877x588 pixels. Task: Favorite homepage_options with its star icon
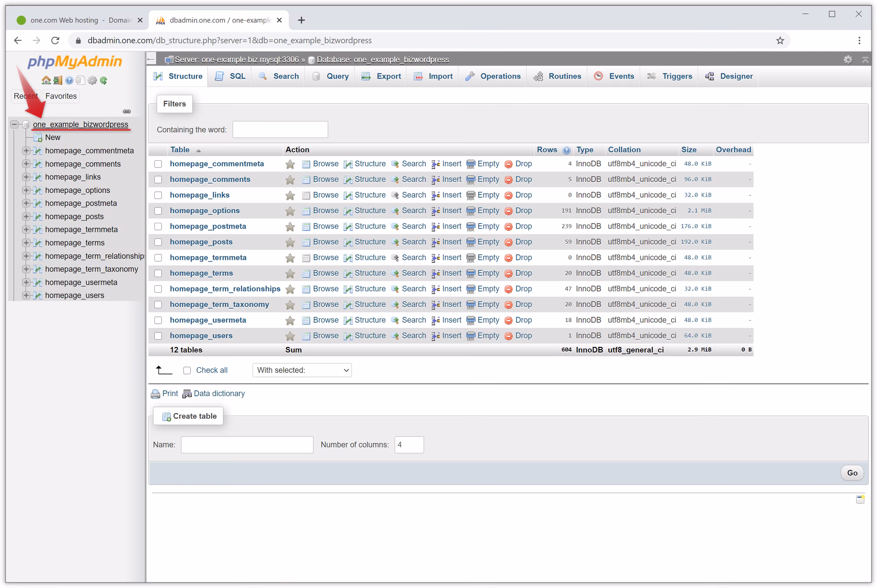[x=290, y=211]
